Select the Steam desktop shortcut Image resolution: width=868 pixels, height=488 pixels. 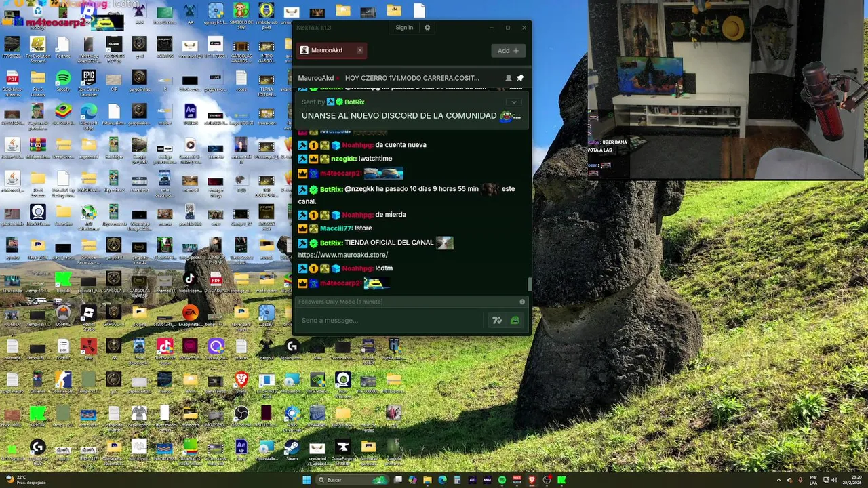(x=292, y=449)
